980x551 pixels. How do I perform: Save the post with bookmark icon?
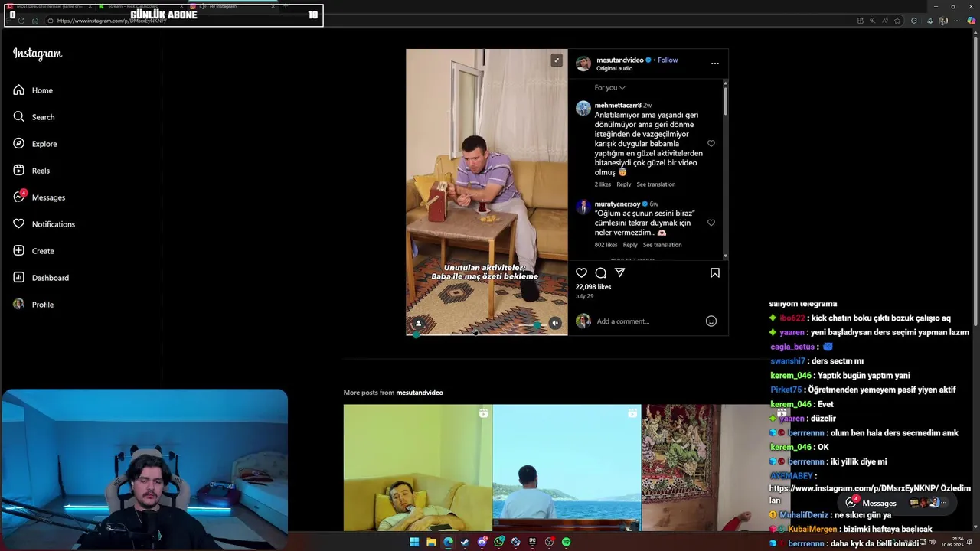click(715, 272)
